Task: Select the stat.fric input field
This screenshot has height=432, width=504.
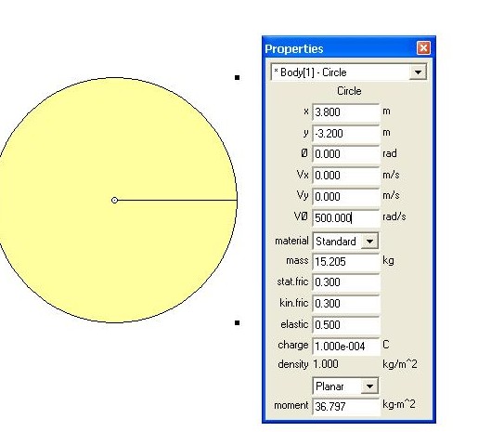Action: 346,282
